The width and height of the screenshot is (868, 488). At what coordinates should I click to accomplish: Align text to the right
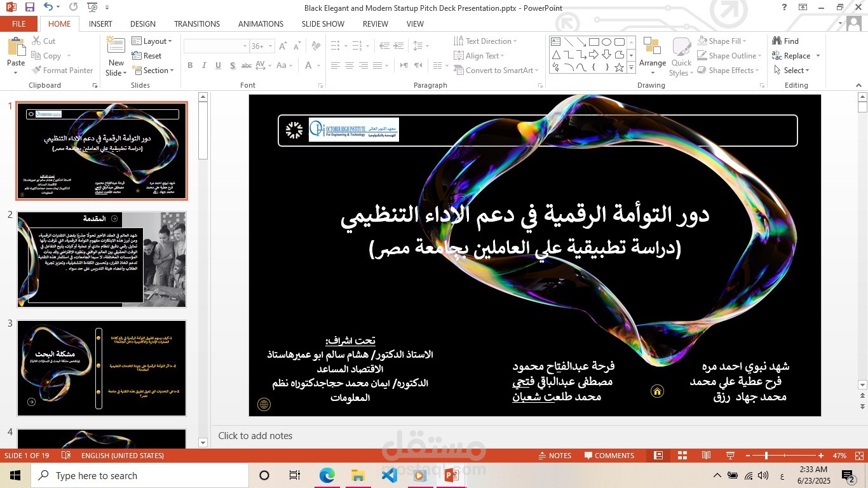click(363, 65)
